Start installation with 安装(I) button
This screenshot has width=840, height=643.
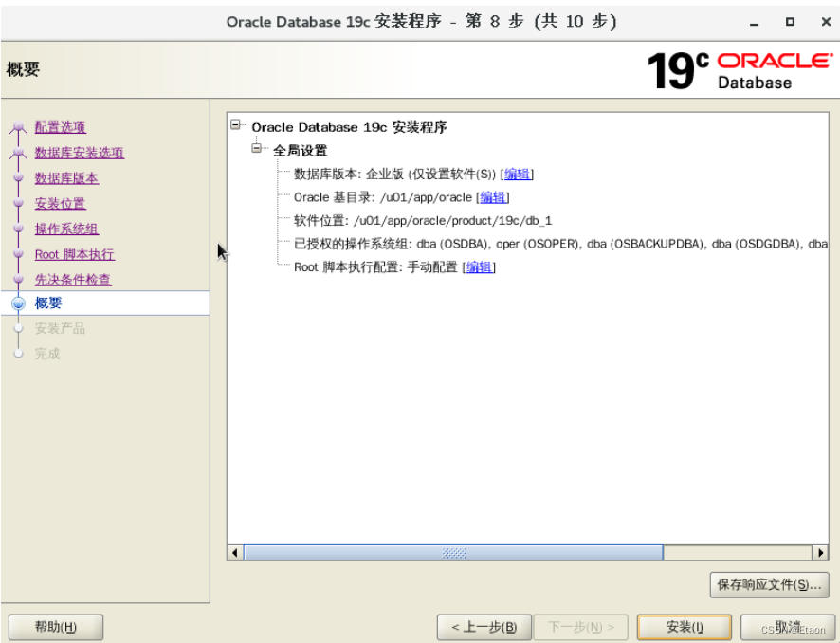(685, 627)
